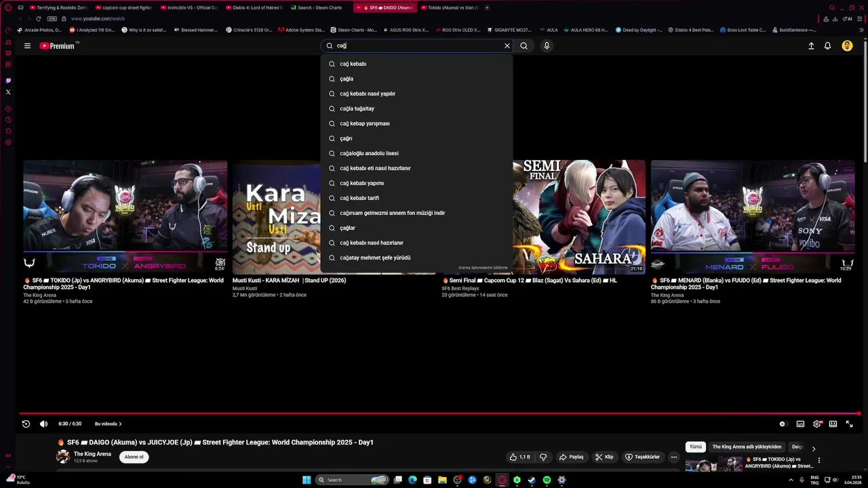This screenshot has width=868, height=488.
Task: Open Twitch in the browser sidebar
Action: [x=8, y=81]
